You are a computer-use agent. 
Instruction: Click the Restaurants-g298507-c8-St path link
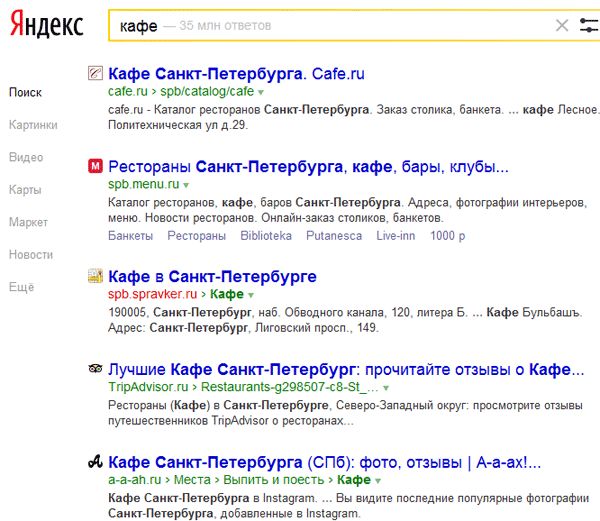click(x=290, y=387)
